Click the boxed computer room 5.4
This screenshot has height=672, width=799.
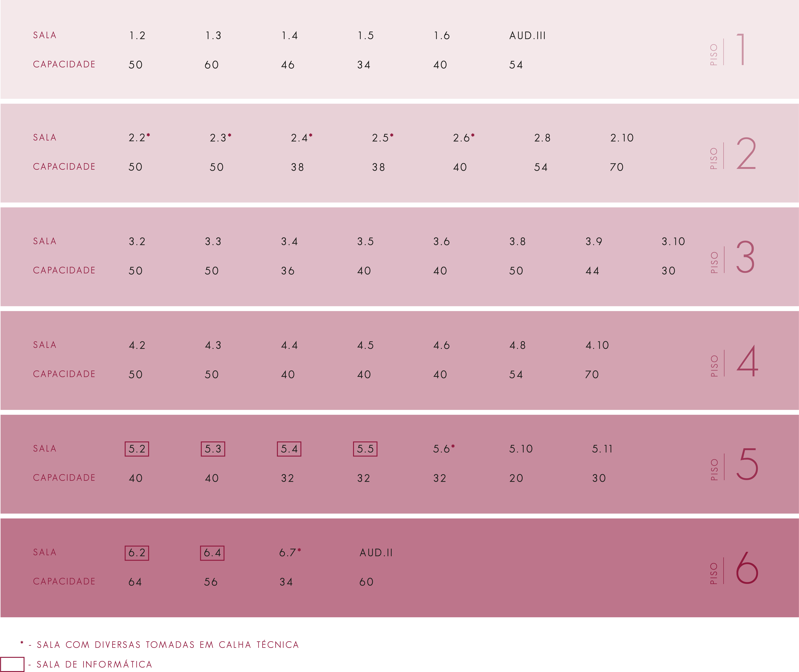click(x=289, y=449)
